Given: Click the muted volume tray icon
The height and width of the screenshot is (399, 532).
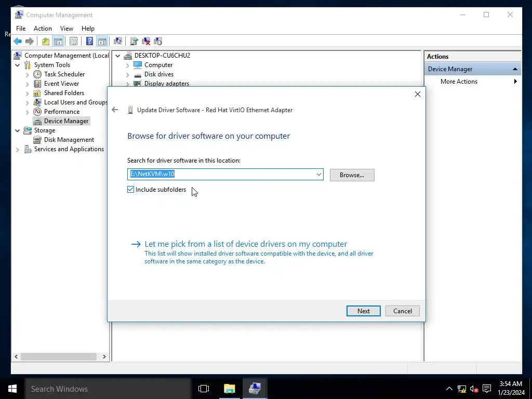Looking at the screenshot, I should click(474, 389).
